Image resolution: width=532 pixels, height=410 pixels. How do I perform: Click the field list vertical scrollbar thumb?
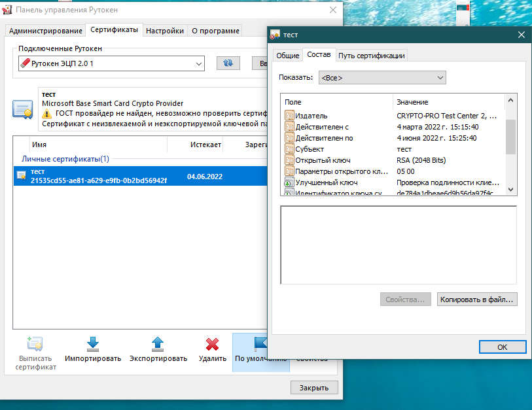510,137
